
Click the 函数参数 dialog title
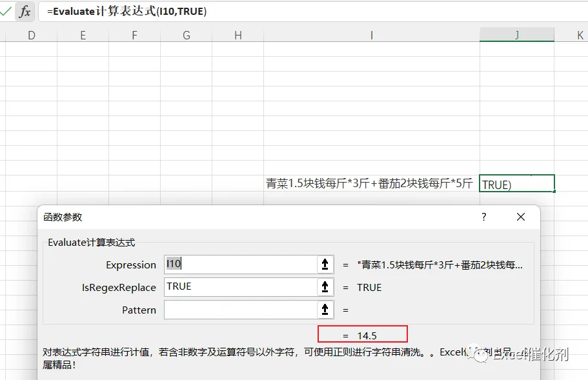point(63,217)
